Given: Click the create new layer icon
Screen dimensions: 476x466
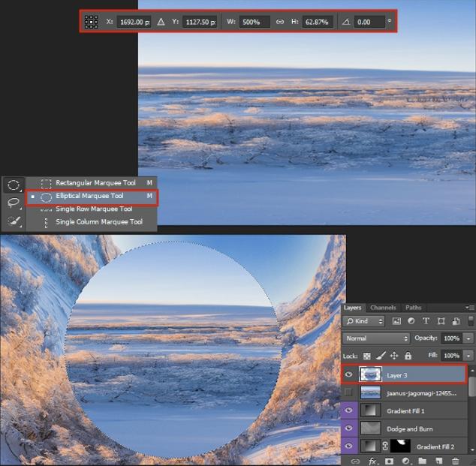Looking at the screenshot, I should click(x=438, y=461).
